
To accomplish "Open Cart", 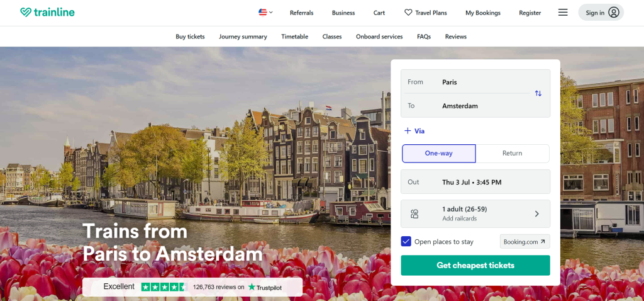I will (x=379, y=13).
